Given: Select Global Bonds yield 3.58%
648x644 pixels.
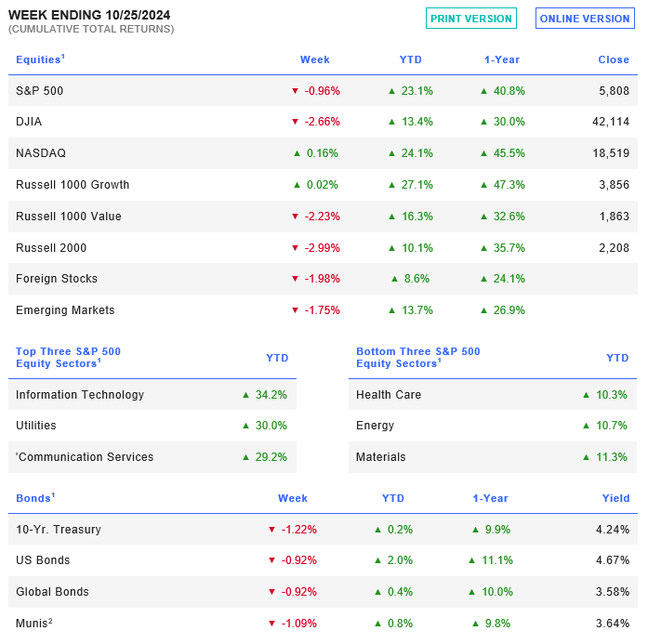Looking at the screenshot, I should 613,592.
